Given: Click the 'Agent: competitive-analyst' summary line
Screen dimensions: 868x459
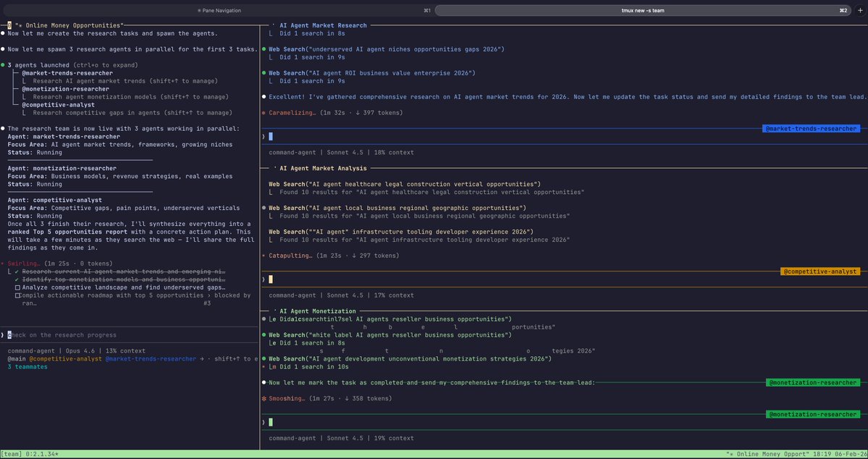Looking at the screenshot, I should [55, 200].
